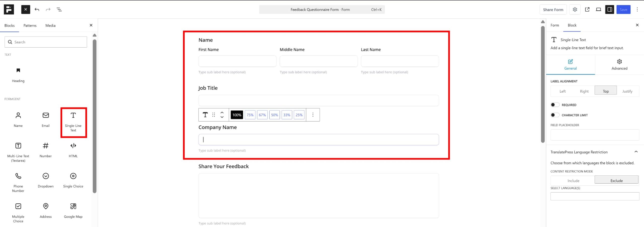Open the document overview list view
Image resolution: width=644 pixels, height=227 pixels.
point(59,10)
